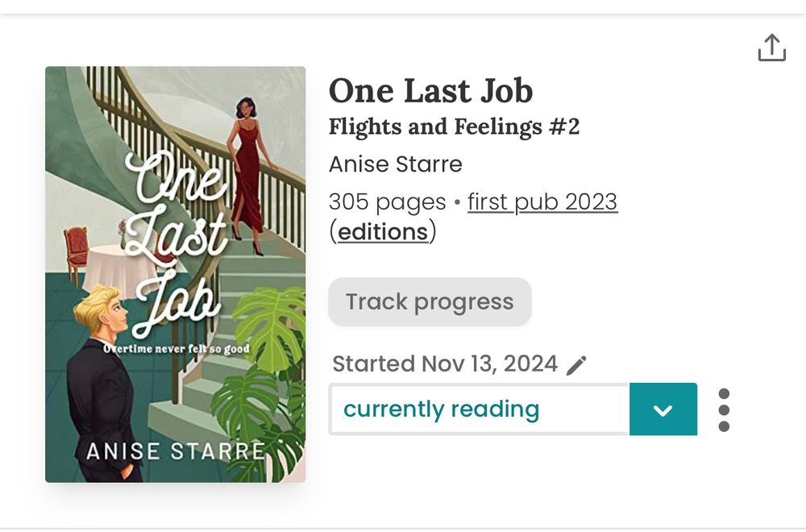Open the 'editions' link
Screen dimensions: 806x532
click(x=383, y=232)
